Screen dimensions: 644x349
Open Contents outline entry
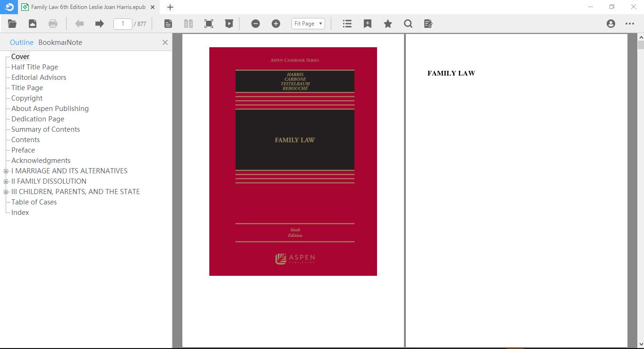pos(26,140)
